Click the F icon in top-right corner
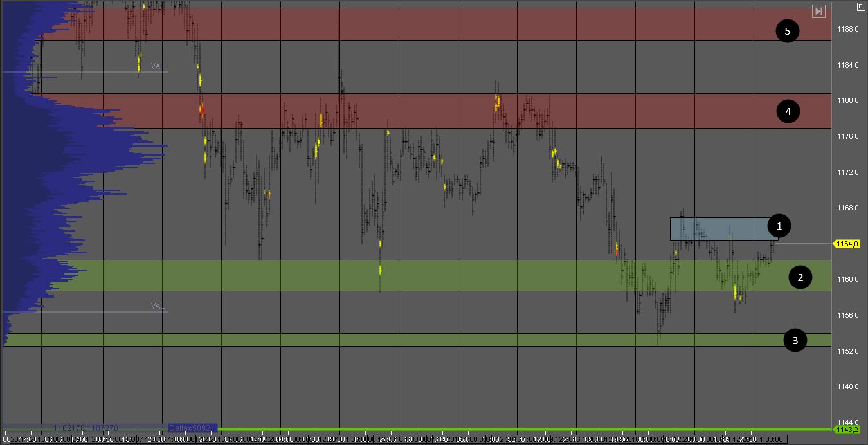This screenshot has width=868, height=445. 861,6
